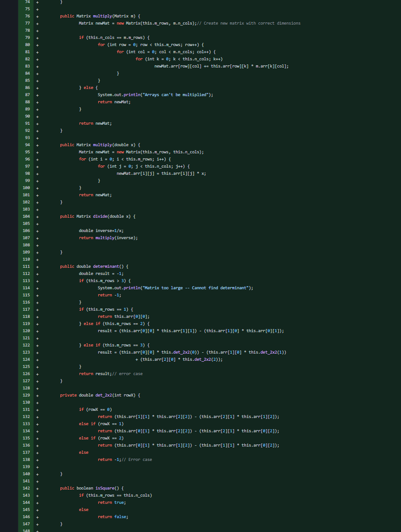Click 'return newMat;' on line 88

(114, 102)
